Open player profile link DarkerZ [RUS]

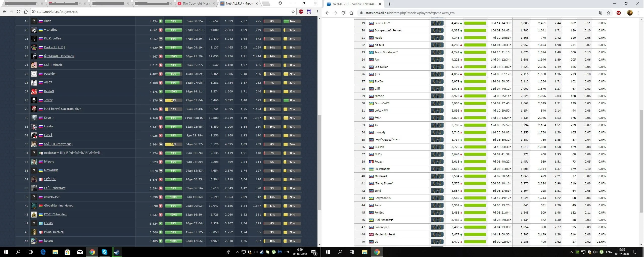tap(54, 47)
